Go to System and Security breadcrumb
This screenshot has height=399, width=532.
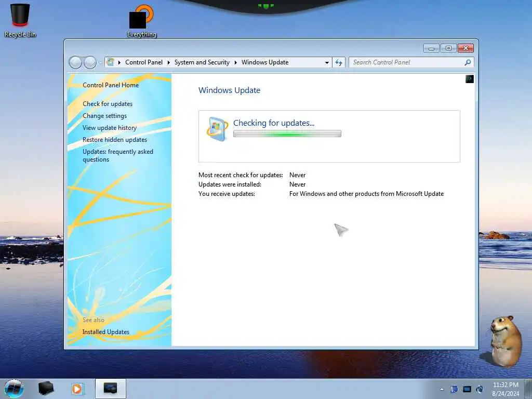[x=202, y=62]
